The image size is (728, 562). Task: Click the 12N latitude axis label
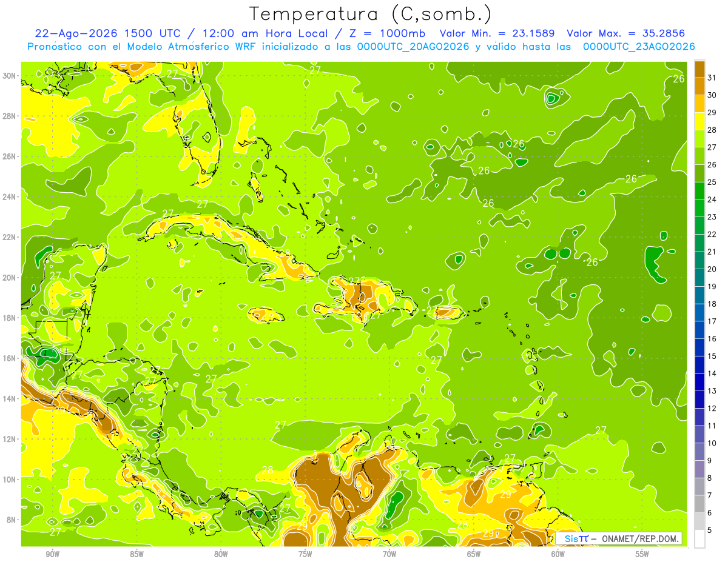point(10,439)
